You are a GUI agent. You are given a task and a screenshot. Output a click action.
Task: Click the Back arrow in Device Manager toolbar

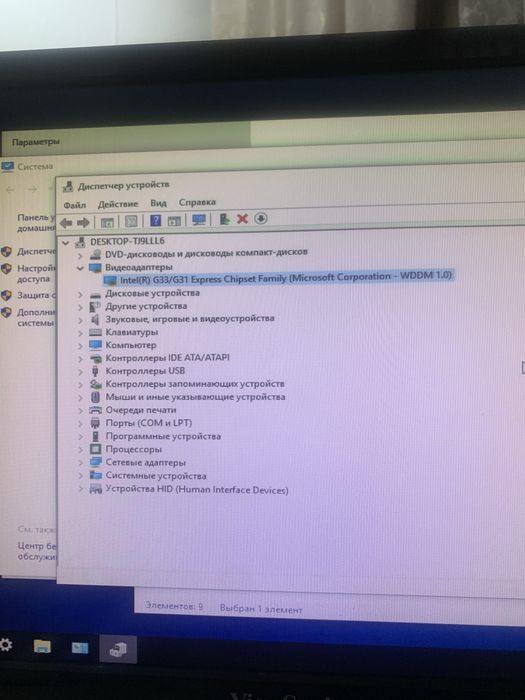[x=66, y=222]
